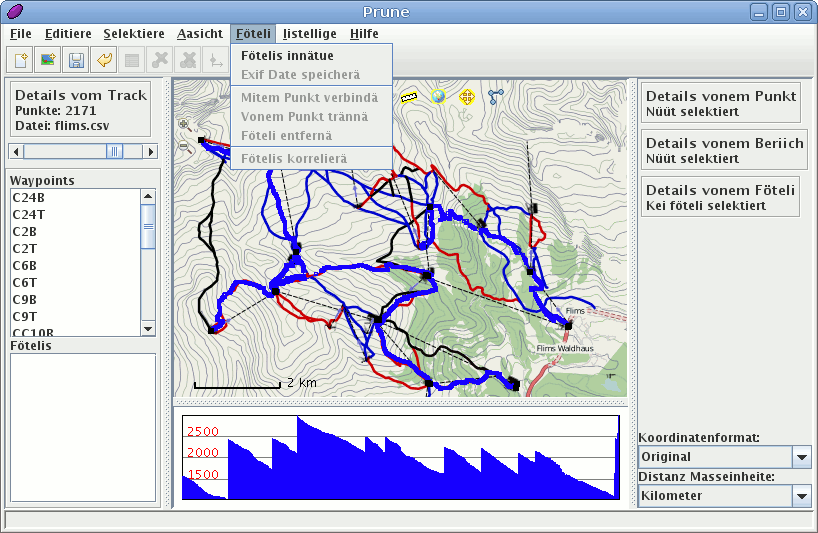Open the Distanz Masseinheite dropdown

pos(801,496)
